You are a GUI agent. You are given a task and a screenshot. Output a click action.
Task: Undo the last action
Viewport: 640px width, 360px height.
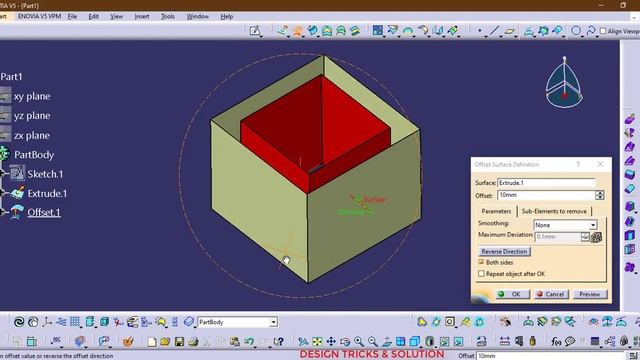(249, 341)
